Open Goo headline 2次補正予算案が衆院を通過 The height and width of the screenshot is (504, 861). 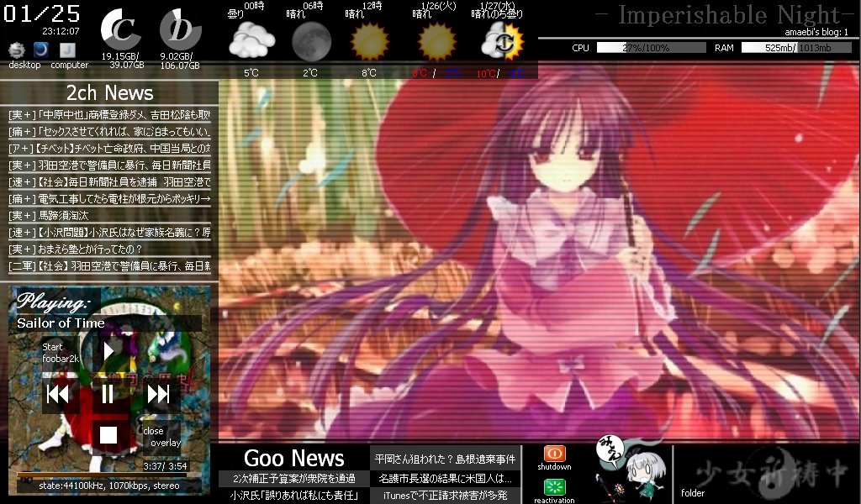click(x=293, y=479)
